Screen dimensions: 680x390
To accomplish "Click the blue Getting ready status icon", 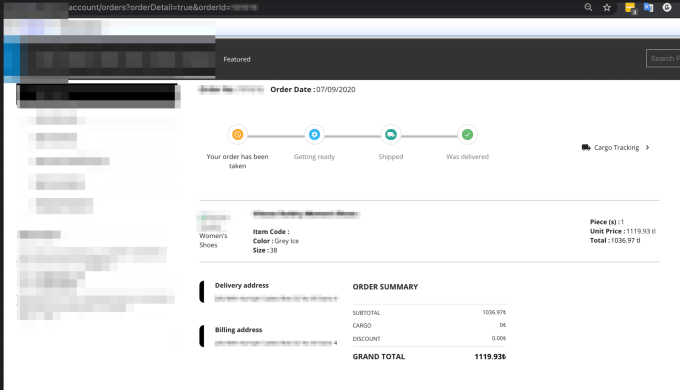I will click(x=314, y=134).
